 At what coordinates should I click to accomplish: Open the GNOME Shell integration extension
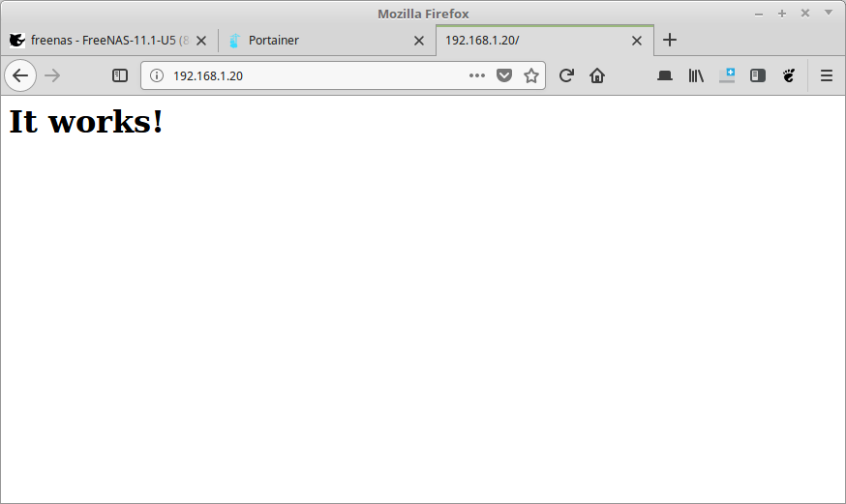789,75
